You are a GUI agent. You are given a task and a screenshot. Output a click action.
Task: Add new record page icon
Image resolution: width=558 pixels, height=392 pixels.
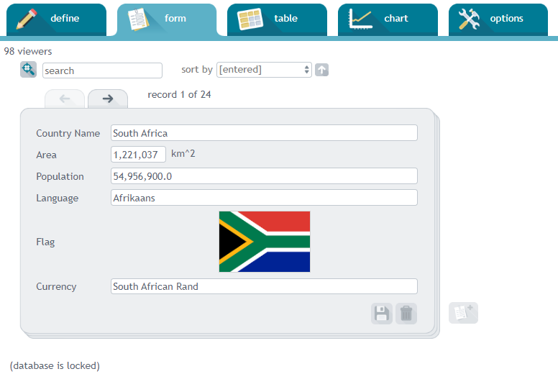pos(463,313)
